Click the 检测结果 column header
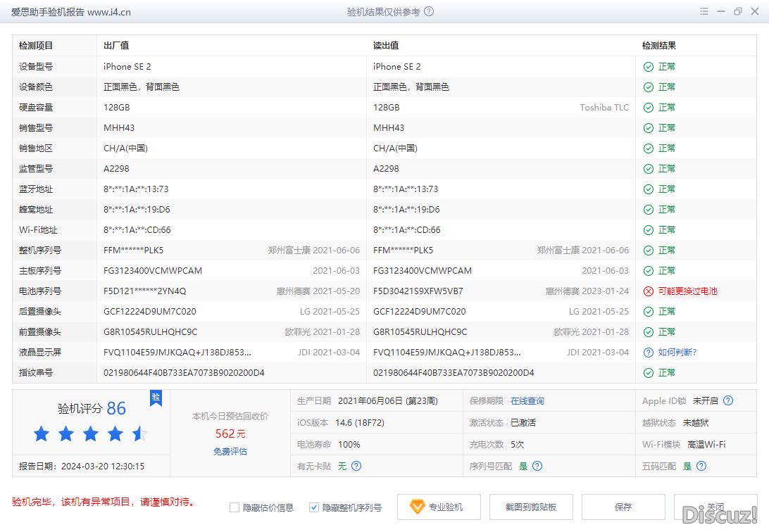 pos(659,46)
